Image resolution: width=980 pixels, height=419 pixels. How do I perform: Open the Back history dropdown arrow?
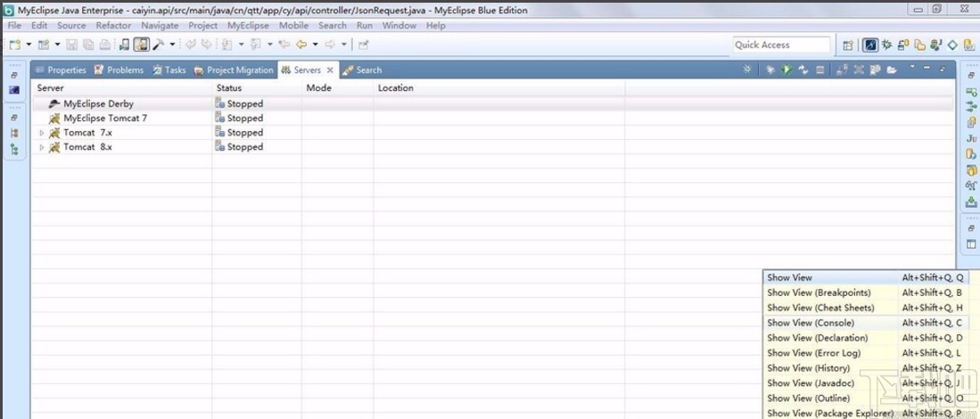point(315,45)
